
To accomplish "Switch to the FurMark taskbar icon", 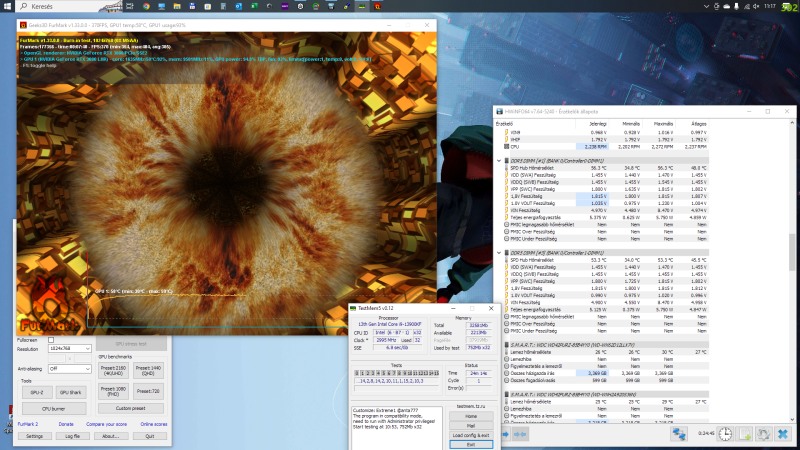I will [378, 6].
